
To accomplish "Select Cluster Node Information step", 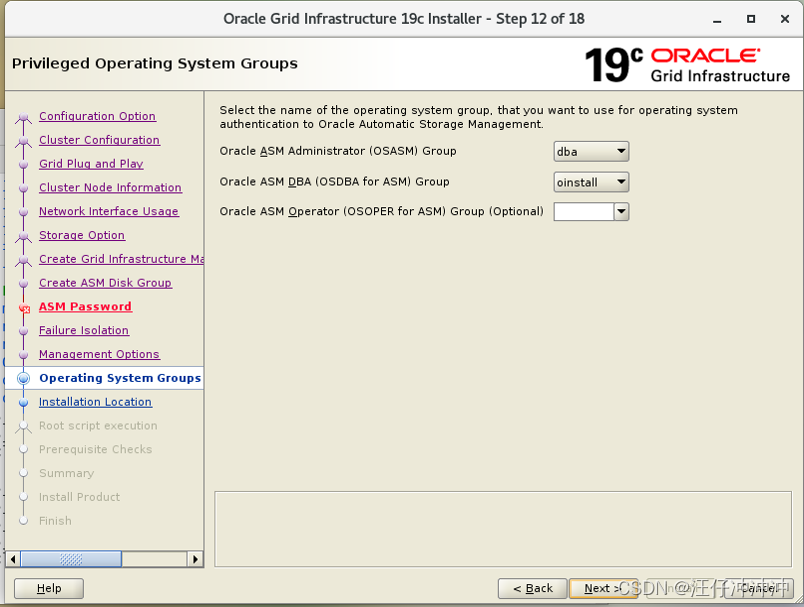I will point(110,187).
